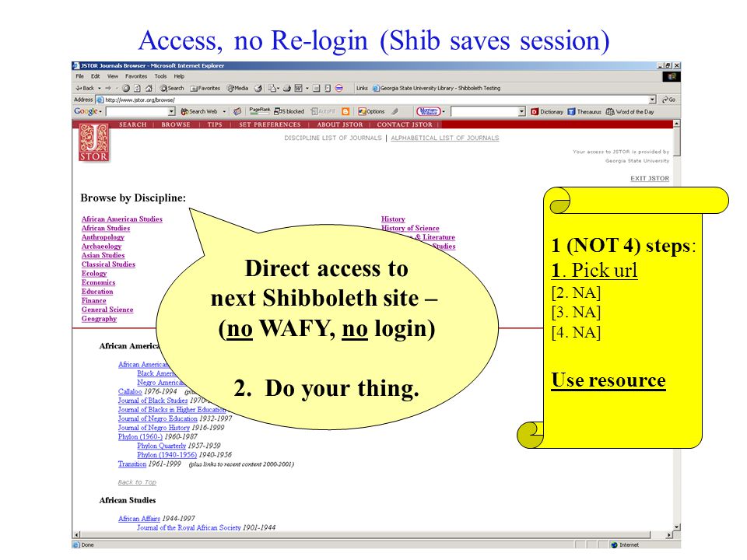Screen dimensions: 747x560
Task: Open Alphabetical List of Journals link
Action: pyautogui.click(x=444, y=138)
